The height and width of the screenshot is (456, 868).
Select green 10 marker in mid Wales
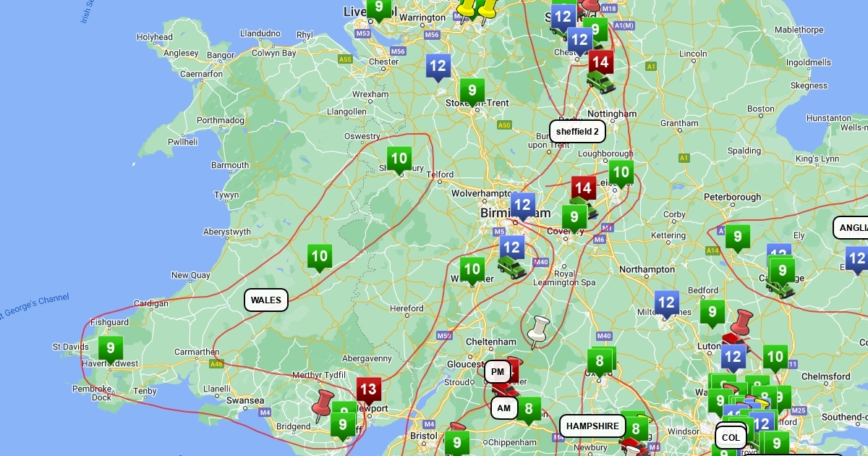[x=320, y=257]
